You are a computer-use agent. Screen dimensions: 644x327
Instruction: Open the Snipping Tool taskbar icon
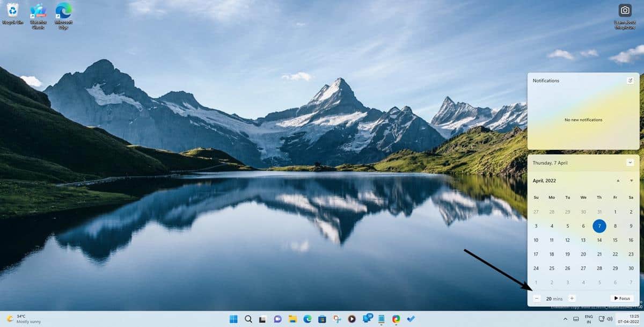337,319
